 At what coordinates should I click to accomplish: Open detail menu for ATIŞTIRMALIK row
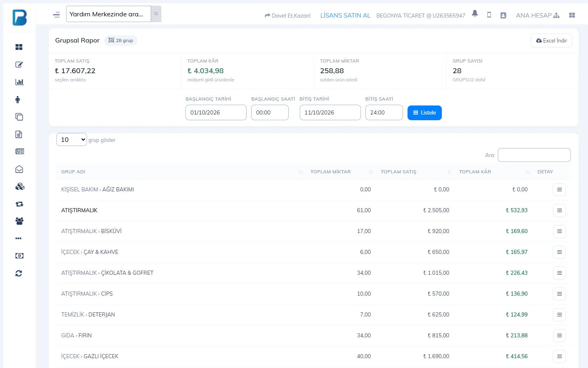pos(559,210)
